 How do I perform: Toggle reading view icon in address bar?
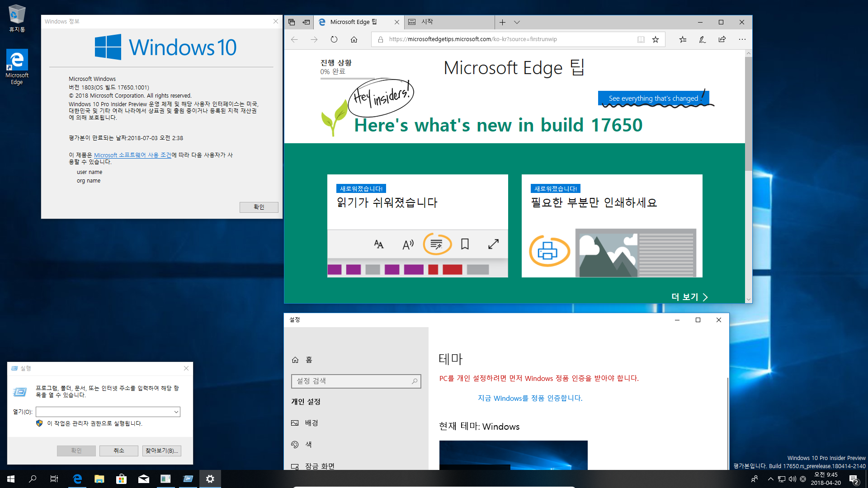tap(641, 39)
